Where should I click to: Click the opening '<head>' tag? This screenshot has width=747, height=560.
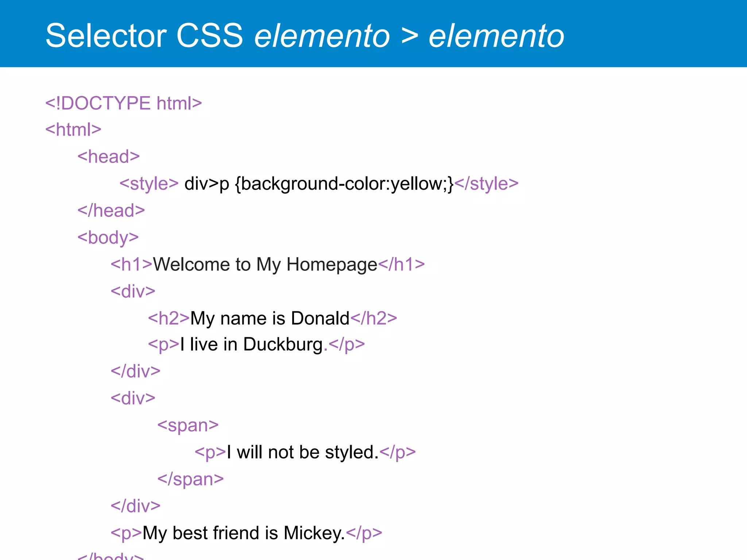(x=109, y=157)
